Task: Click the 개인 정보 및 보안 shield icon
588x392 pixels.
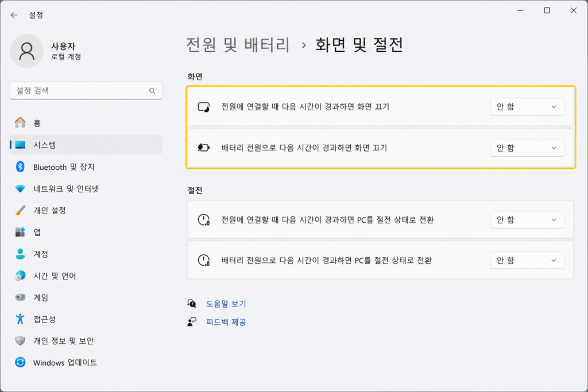Action: [20, 341]
